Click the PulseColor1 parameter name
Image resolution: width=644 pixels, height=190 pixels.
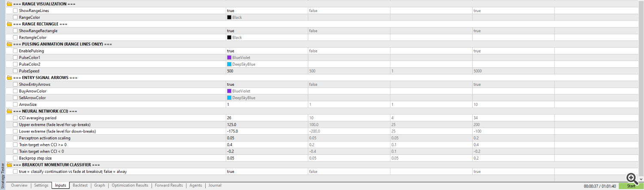tap(30, 57)
